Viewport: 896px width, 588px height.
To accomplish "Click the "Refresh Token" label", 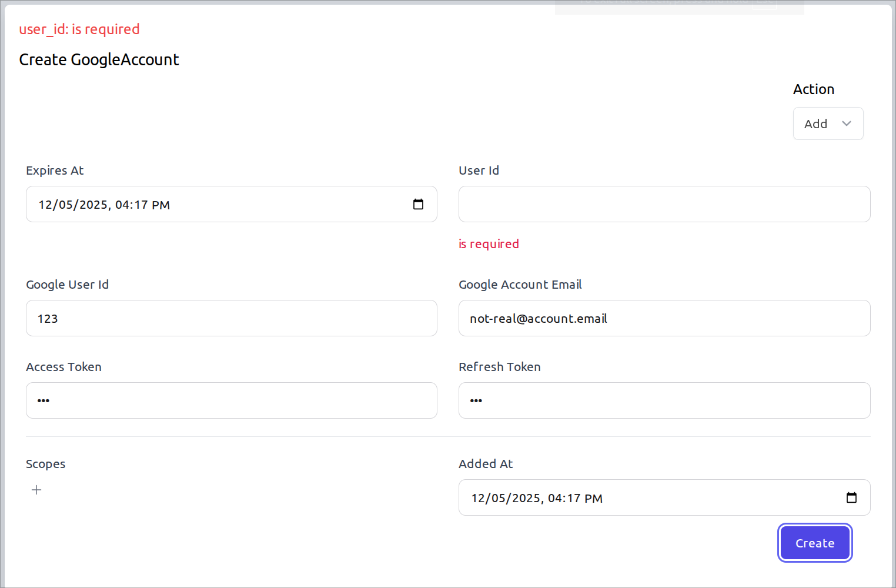I will click(499, 367).
